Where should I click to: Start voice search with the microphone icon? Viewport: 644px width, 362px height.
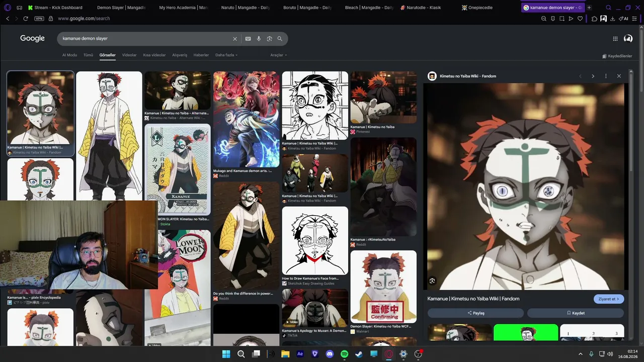(x=259, y=39)
